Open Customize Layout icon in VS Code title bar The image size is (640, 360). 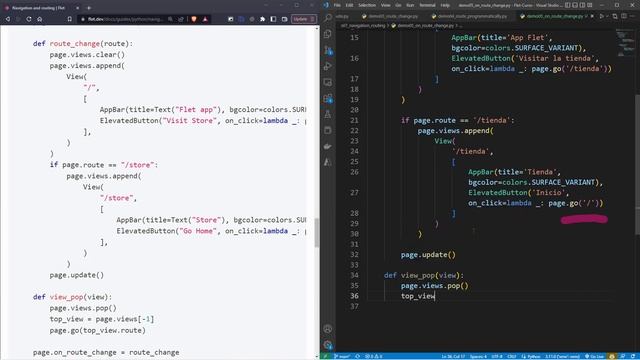point(590,5)
